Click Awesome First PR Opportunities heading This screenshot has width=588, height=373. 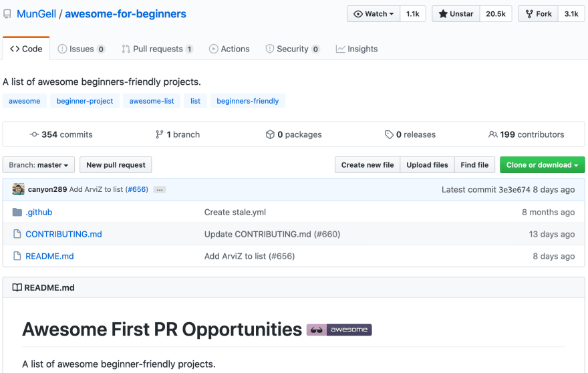162,330
